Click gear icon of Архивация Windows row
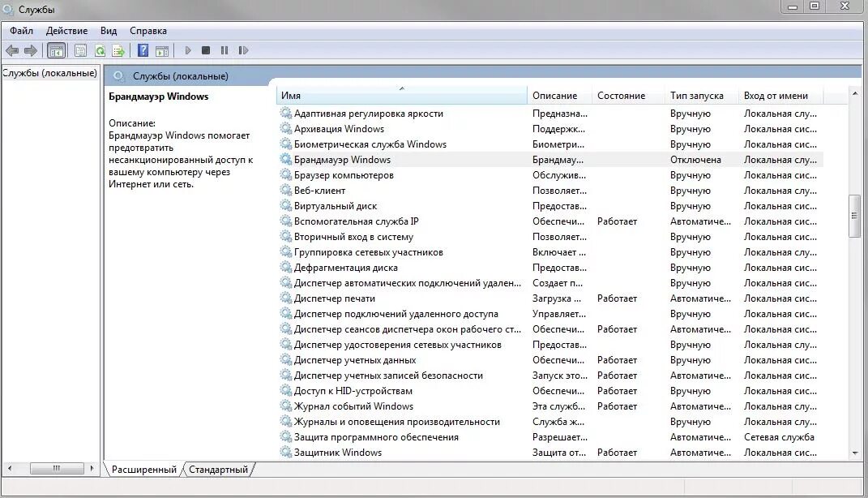Image resolution: width=868 pixels, height=498 pixels. pyautogui.click(x=285, y=128)
